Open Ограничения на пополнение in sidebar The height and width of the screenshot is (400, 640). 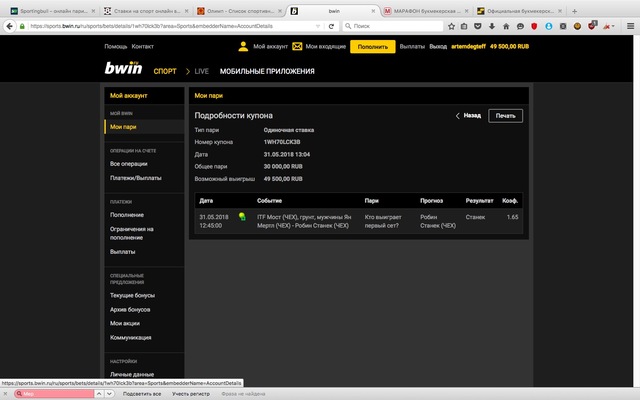[131, 233]
